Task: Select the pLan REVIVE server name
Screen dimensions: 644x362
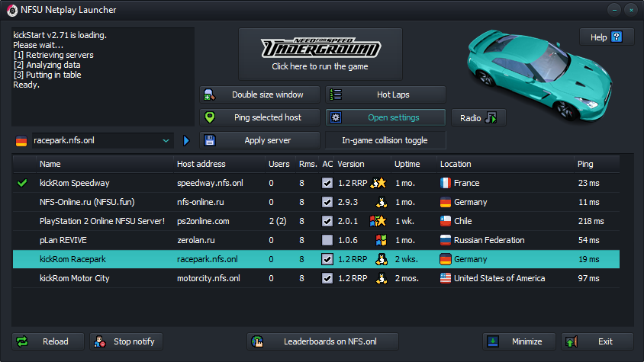Action: pyautogui.click(x=63, y=240)
